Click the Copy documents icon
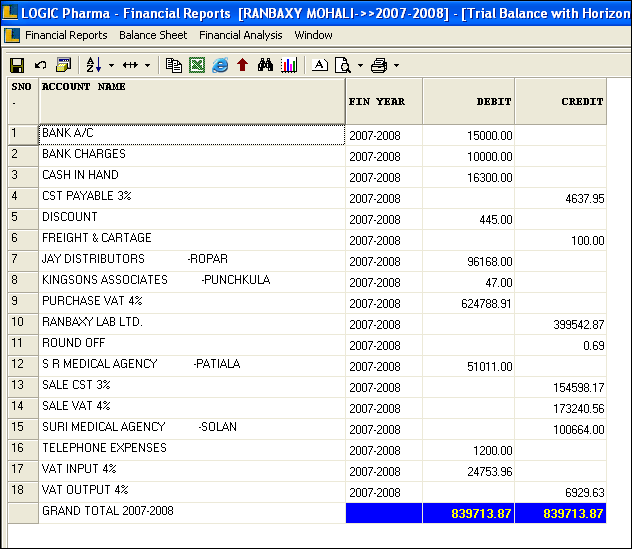 (174, 65)
